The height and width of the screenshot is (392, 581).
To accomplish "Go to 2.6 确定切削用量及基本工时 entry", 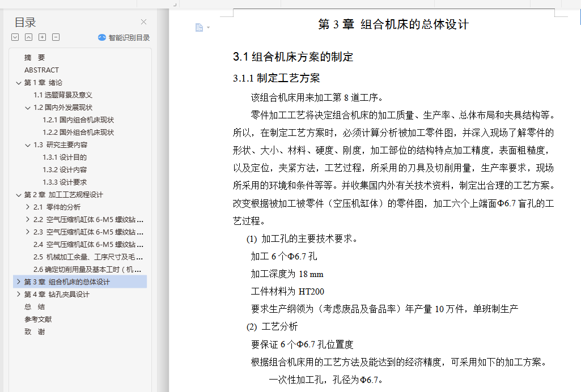I will 87,270.
